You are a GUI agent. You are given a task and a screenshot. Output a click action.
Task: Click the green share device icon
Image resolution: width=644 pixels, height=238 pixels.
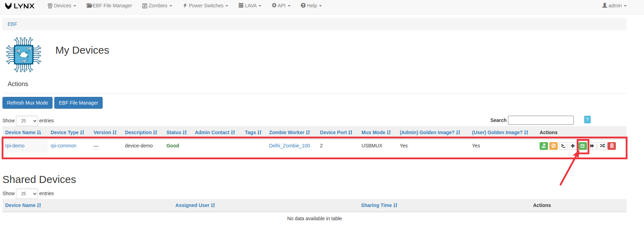[582, 146]
